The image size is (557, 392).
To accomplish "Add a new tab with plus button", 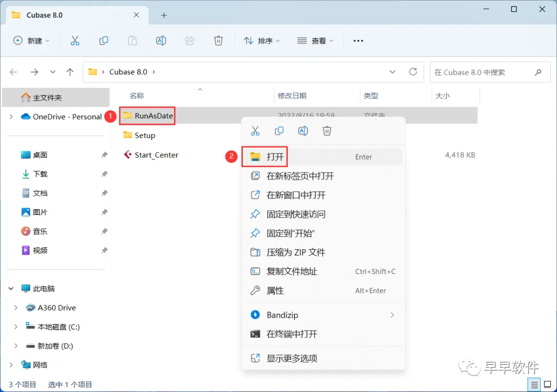I will tap(164, 15).
